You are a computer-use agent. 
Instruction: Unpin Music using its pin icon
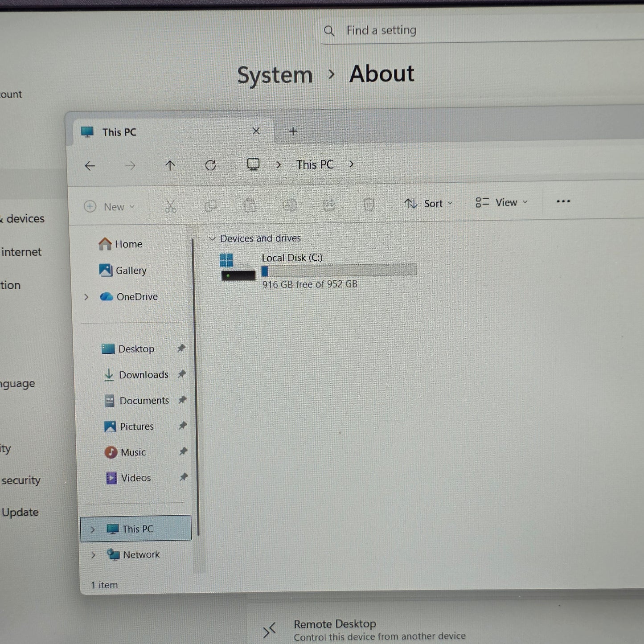pyautogui.click(x=183, y=451)
